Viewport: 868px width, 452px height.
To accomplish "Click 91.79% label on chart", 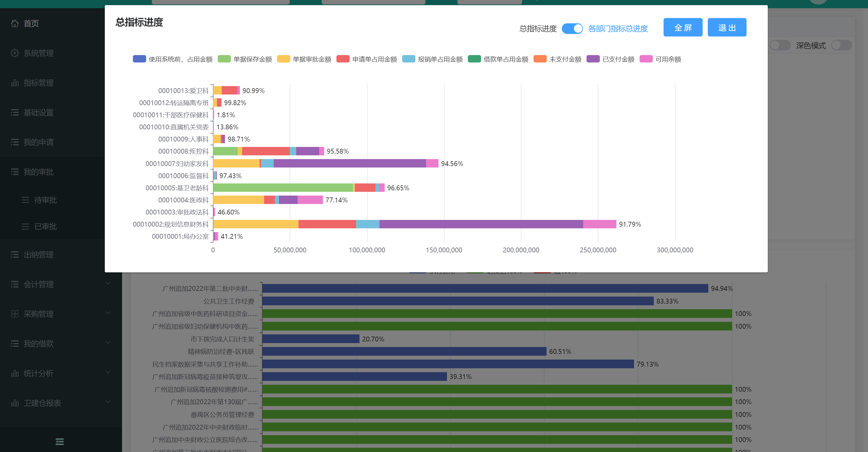I will (x=630, y=224).
